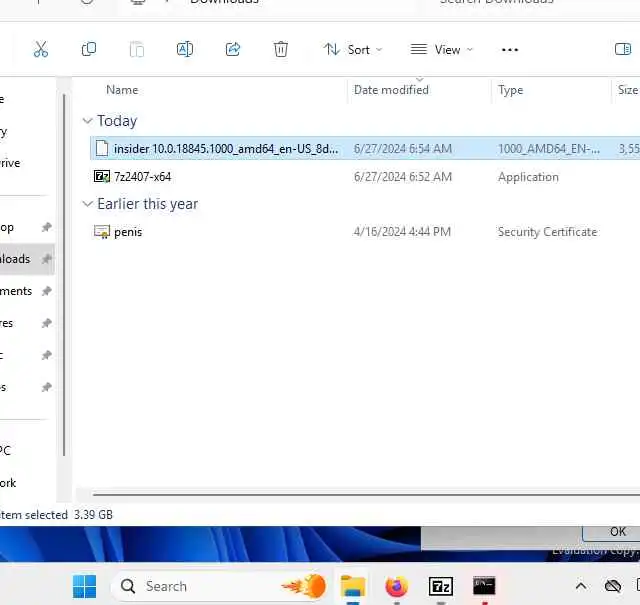Image resolution: width=640 pixels, height=605 pixels.
Task: Click the pin icon beside Pictures
Action: (47, 323)
